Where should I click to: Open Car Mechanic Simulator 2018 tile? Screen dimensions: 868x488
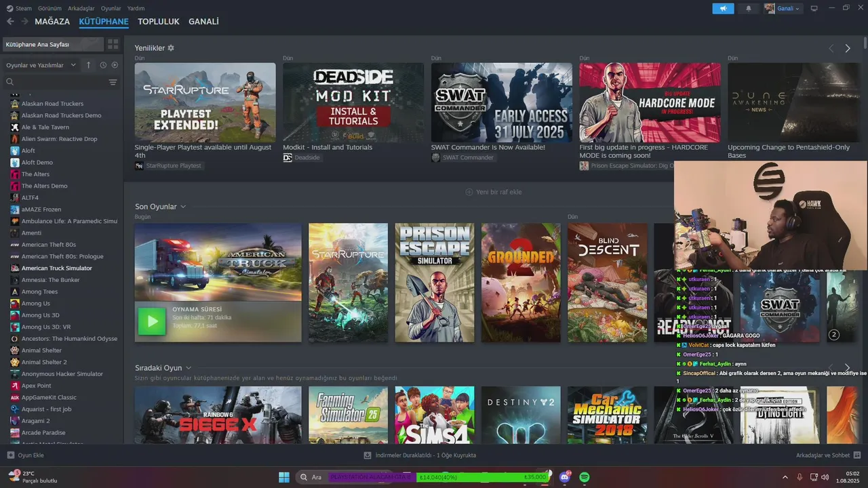coord(608,415)
